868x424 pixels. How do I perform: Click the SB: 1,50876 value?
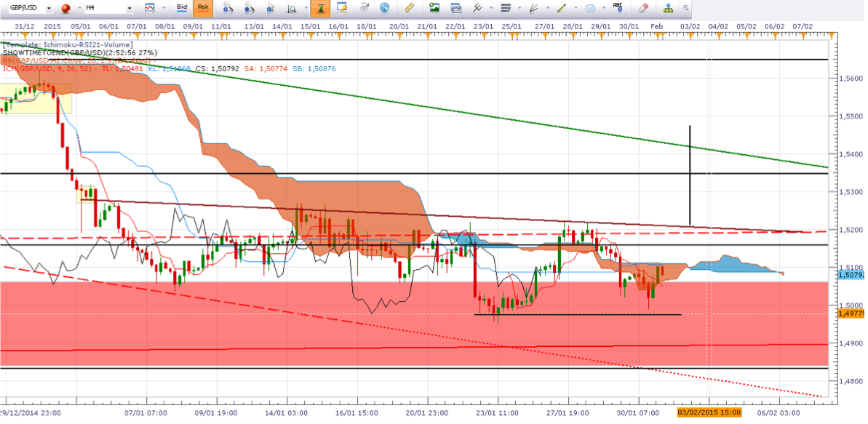pos(314,68)
